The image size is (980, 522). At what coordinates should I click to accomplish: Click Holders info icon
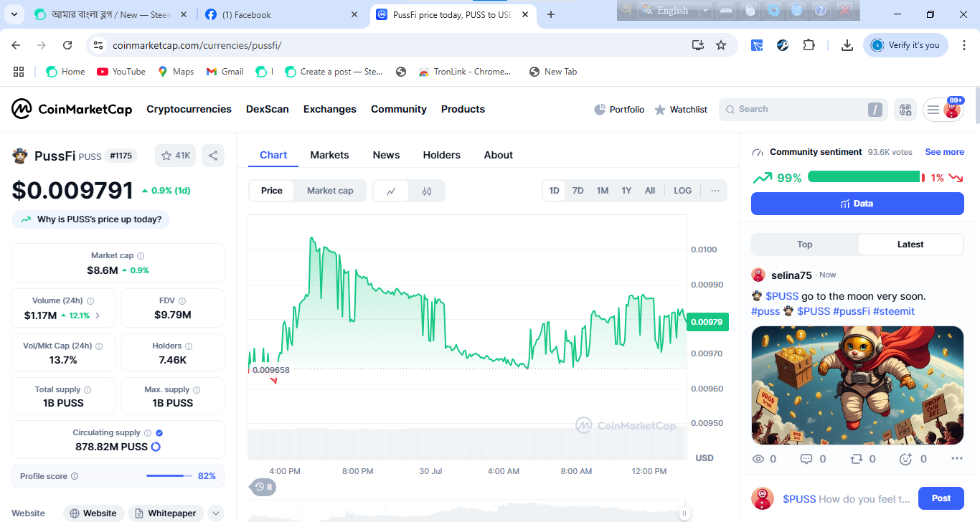coord(189,346)
